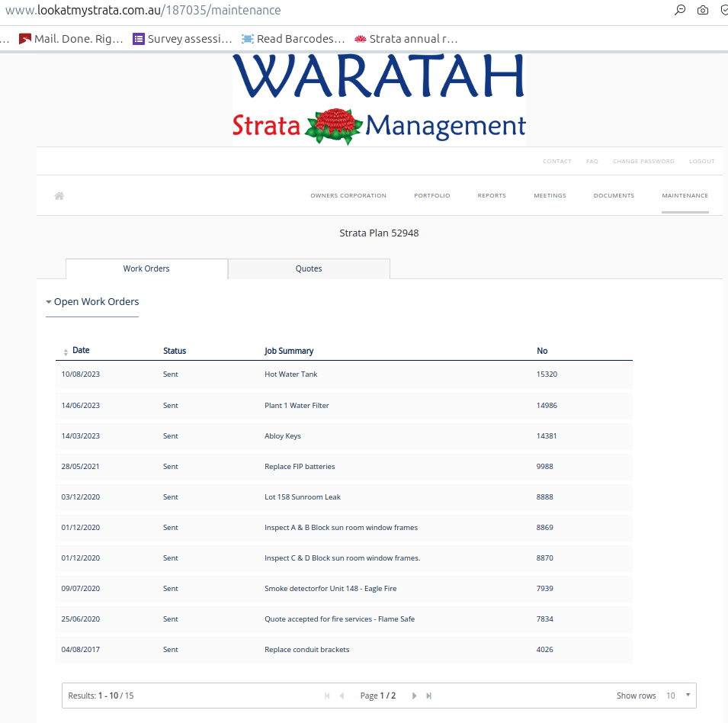Click work order number 4026
The image size is (728, 723).
(x=544, y=650)
